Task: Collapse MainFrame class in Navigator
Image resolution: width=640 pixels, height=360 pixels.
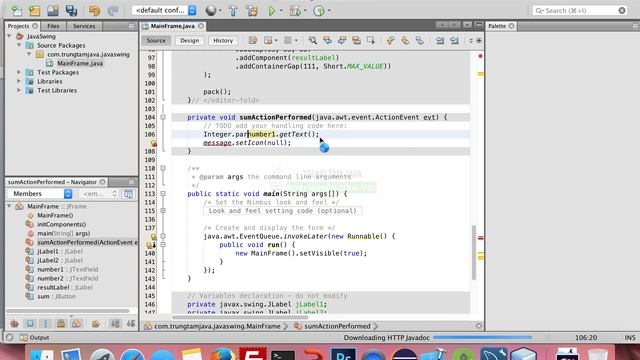Action: click(9, 207)
